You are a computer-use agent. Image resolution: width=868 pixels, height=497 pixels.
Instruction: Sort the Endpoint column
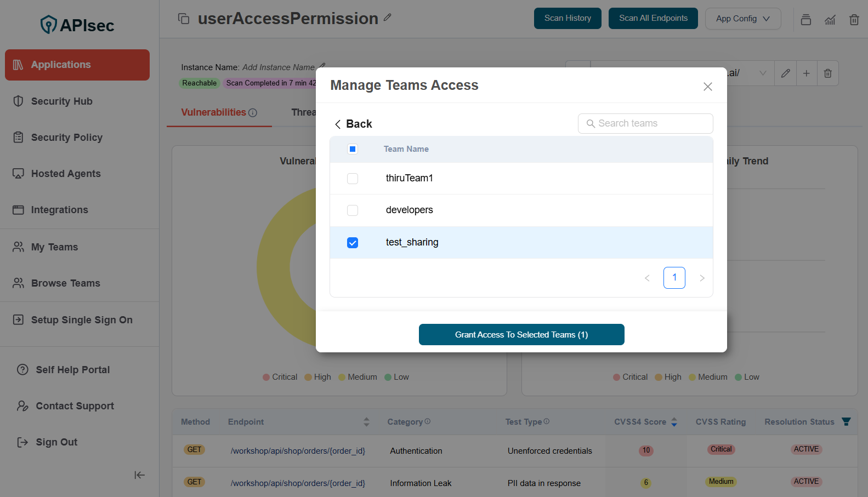[366, 422]
